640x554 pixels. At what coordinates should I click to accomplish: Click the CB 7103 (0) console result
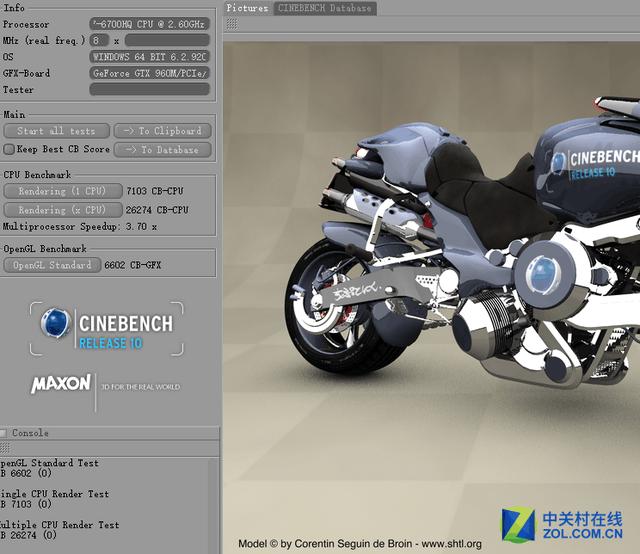tap(26, 504)
